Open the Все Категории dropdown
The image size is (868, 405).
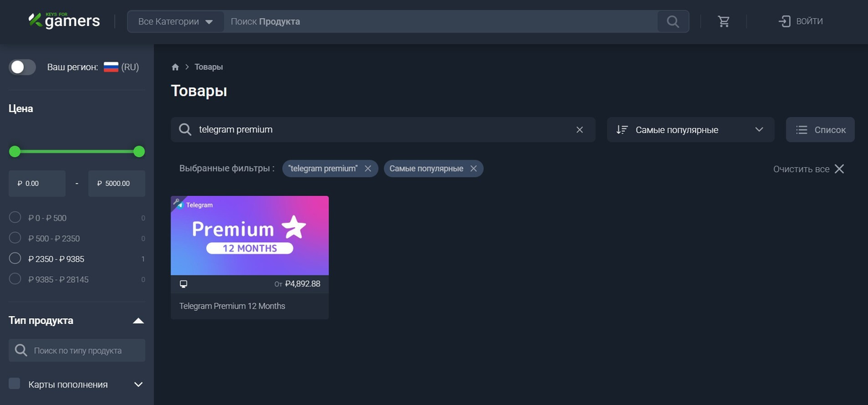(x=176, y=22)
